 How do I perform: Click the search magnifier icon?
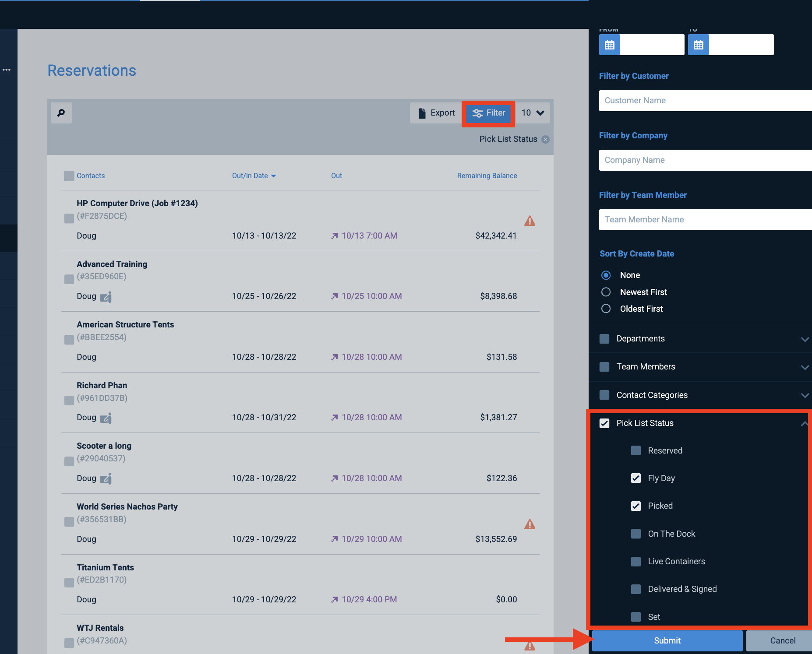click(61, 113)
